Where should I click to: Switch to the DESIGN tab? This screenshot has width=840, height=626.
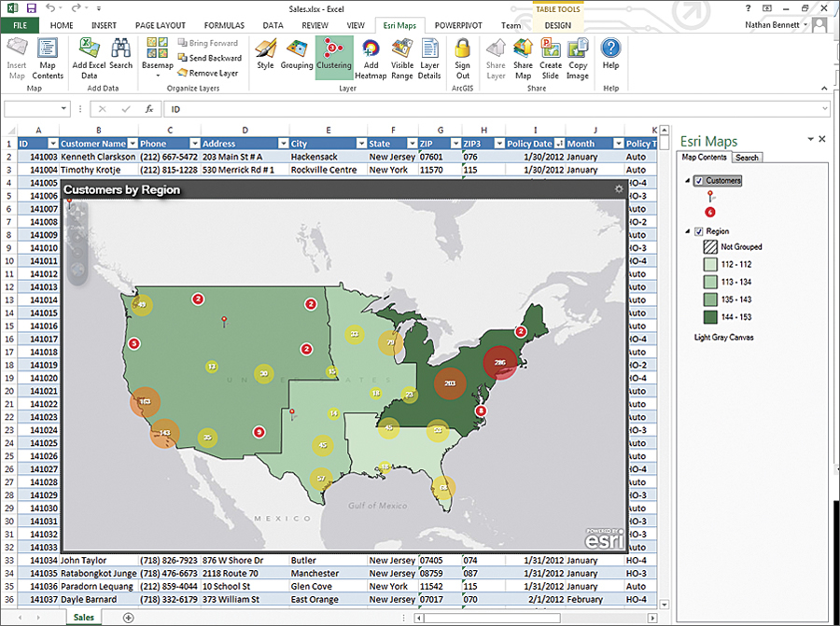(558, 25)
